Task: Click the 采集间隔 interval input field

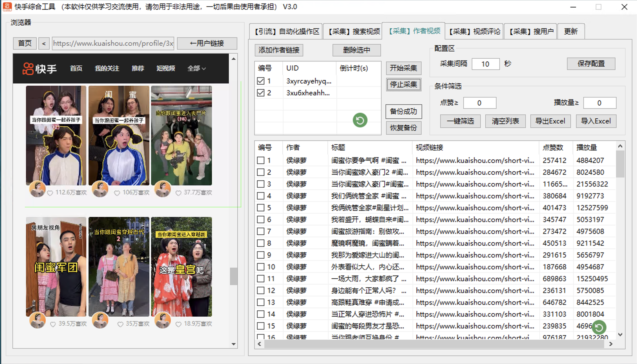Action: 486,64
